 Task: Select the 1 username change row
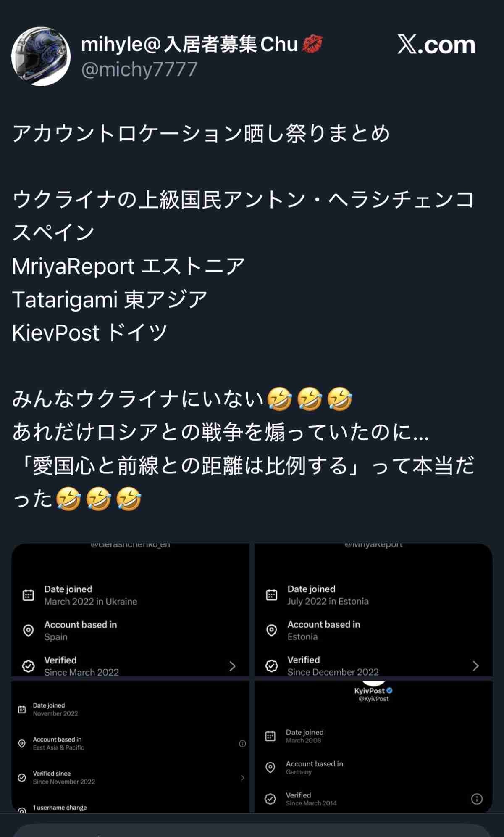(130, 808)
